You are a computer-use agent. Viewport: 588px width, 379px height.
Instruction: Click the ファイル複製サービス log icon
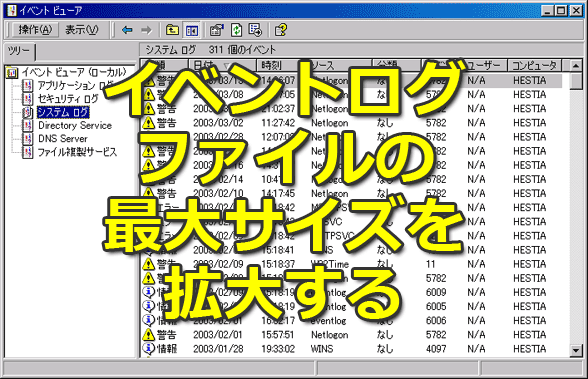pyautogui.click(x=28, y=152)
